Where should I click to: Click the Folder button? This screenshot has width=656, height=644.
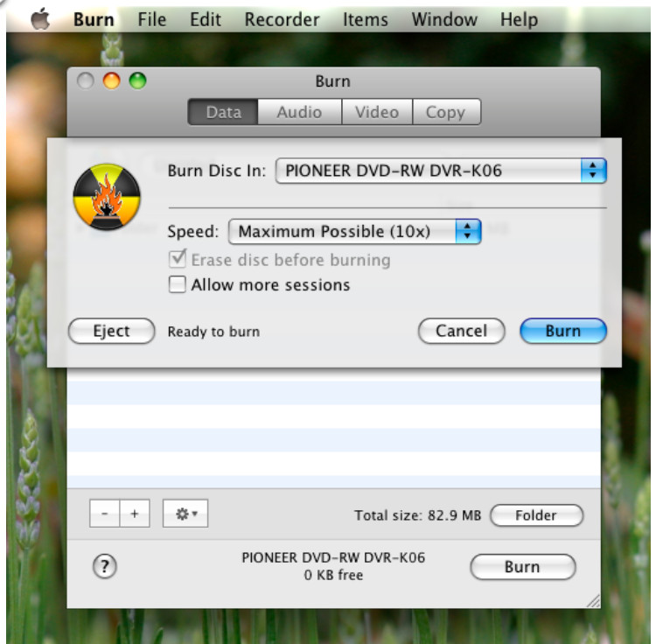point(536,515)
